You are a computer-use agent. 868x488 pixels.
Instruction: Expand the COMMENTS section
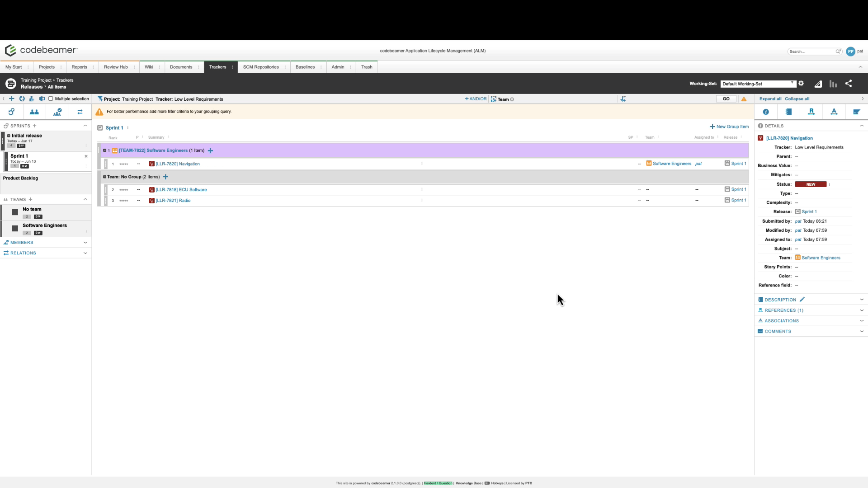coord(862,331)
